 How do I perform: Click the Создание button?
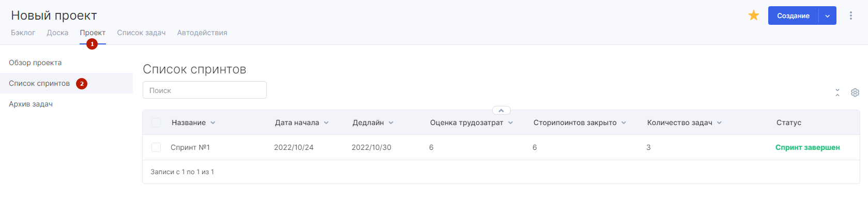(793, 16)
